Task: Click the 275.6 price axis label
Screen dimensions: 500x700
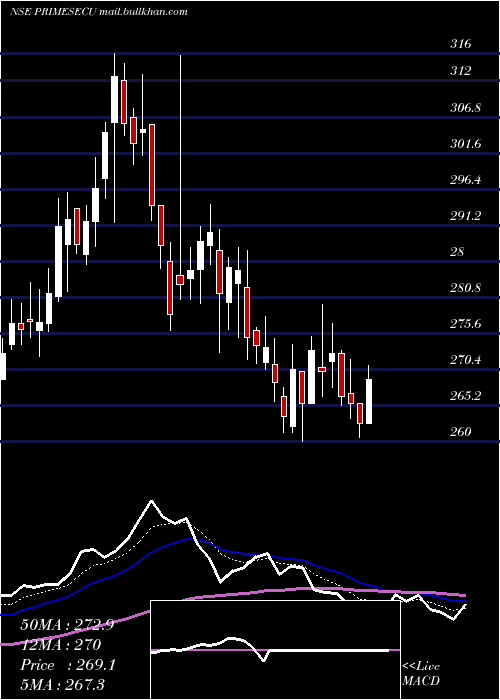Action: (x=466, y=323)
